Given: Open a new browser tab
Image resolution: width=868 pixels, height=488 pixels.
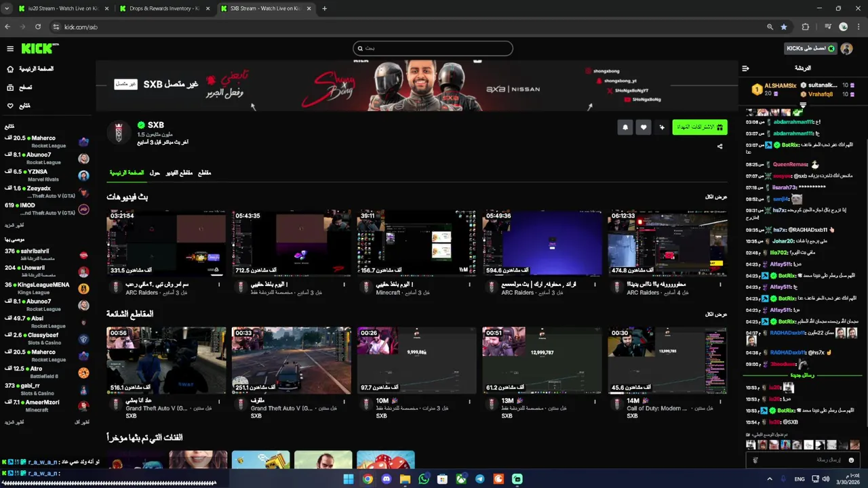Looking at the screenshot, I should pos(324,9).
